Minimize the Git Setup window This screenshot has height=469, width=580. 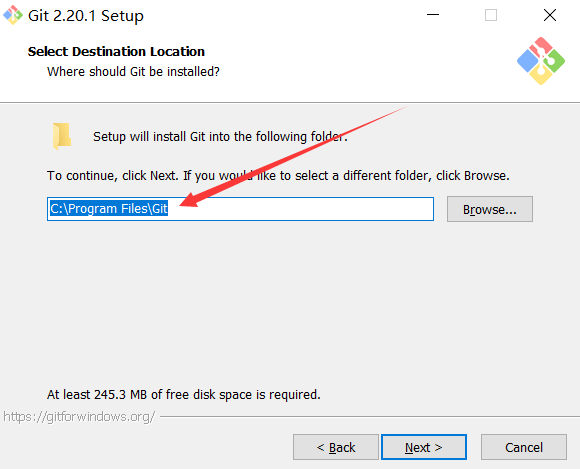tap(433, 15)
